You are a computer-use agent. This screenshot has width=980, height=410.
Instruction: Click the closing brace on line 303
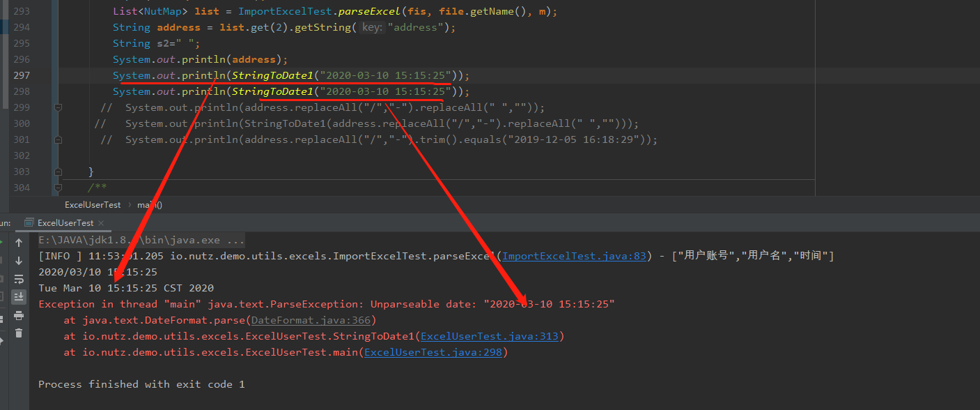[91, 172]
